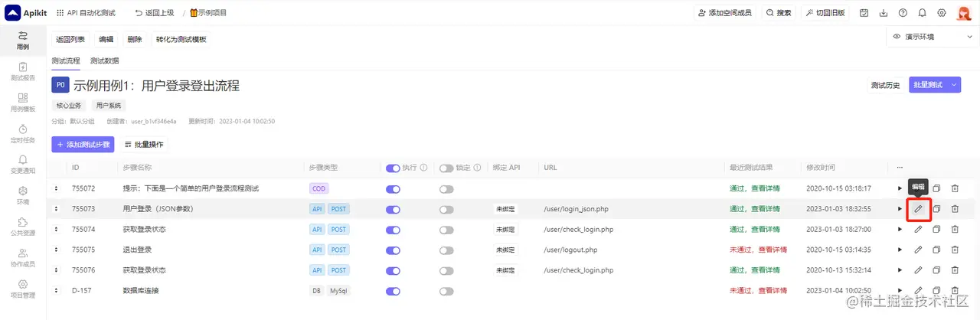Screen dimensions: 980x320
Task: Click the reorder handle on row 755073
Action: click(x=56, y=209)
